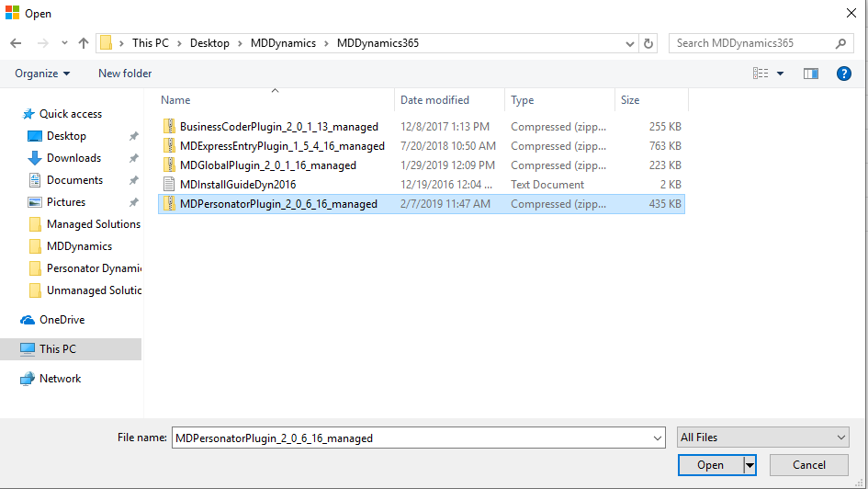Viewport: 868px width, 489px height.
Task: Sort by Date modified column
Action: coord(434,100)
